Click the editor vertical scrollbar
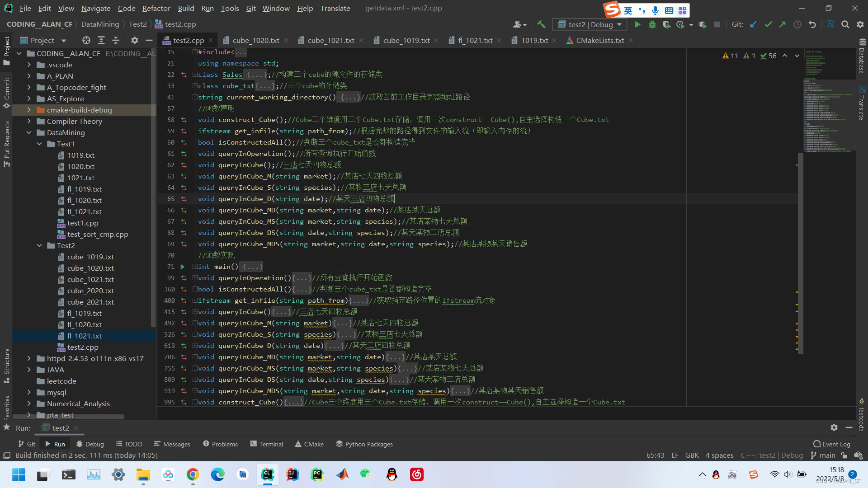 point(800,253)
